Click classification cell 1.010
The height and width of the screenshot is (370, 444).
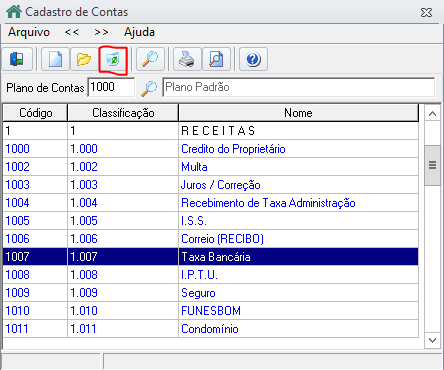click(123, 311)
